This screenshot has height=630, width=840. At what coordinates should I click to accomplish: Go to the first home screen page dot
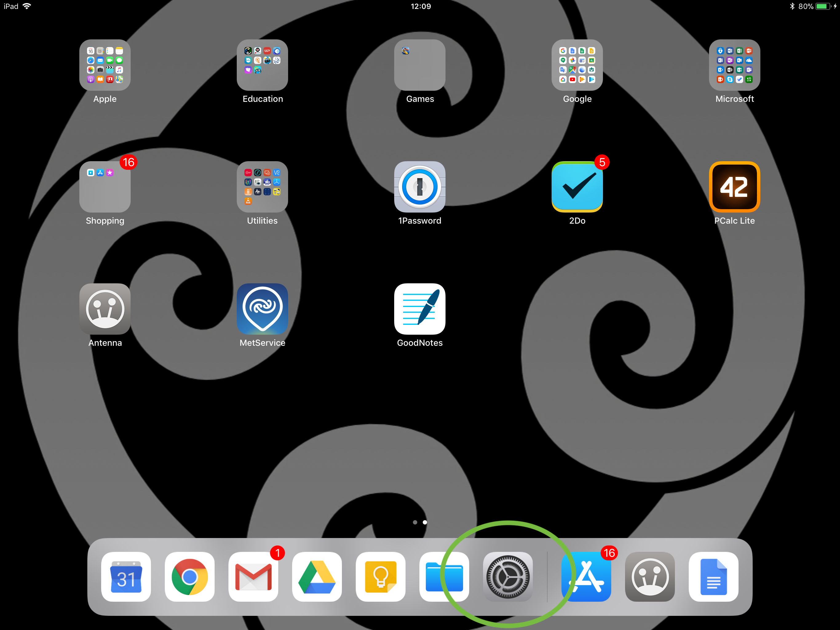click(x=415, y=522)
